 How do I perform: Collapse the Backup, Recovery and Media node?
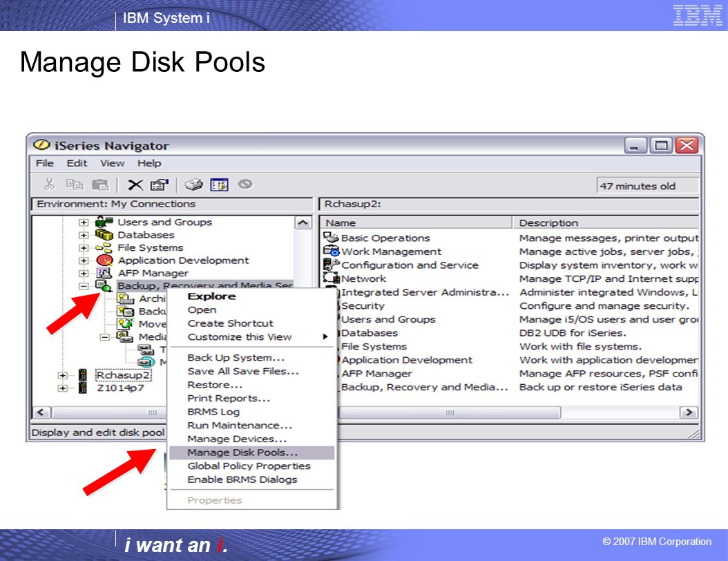pos(83,286)
